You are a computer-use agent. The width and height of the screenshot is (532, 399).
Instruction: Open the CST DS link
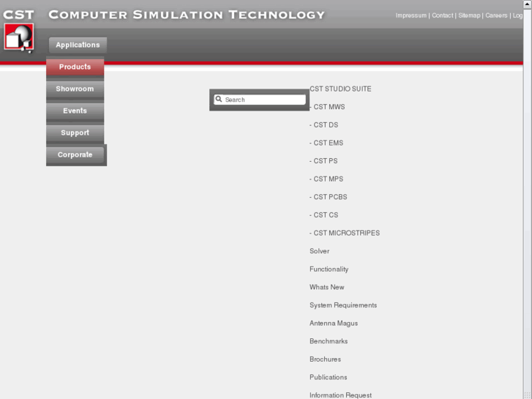tap(326, 125)
